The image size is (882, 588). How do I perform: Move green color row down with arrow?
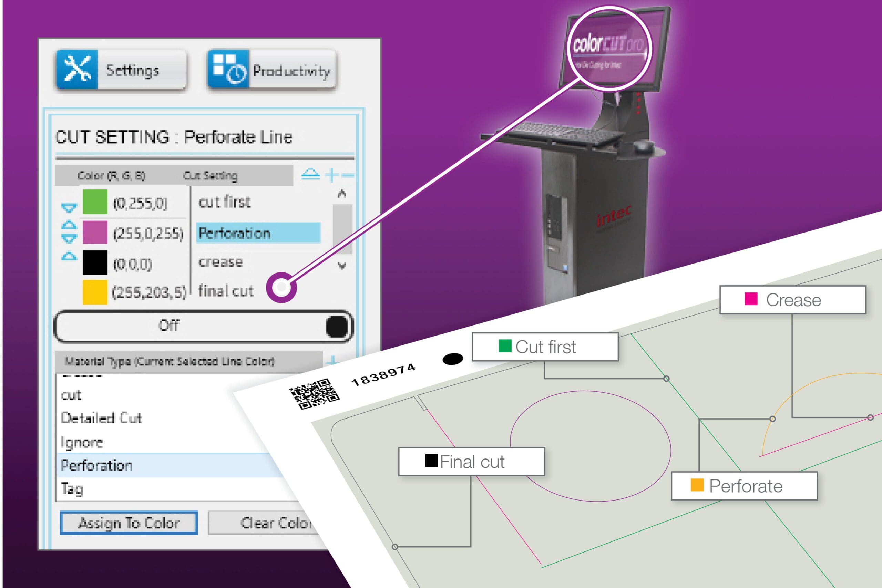pos(69,207)
